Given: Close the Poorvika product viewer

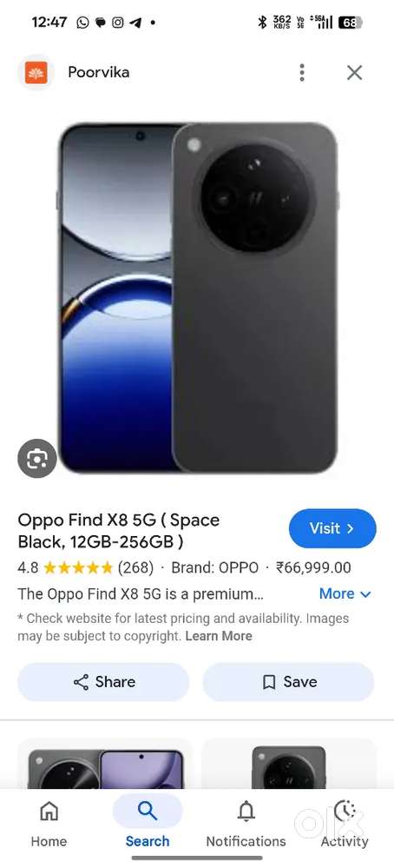Looking at the screenshot, I should (354, 72).
